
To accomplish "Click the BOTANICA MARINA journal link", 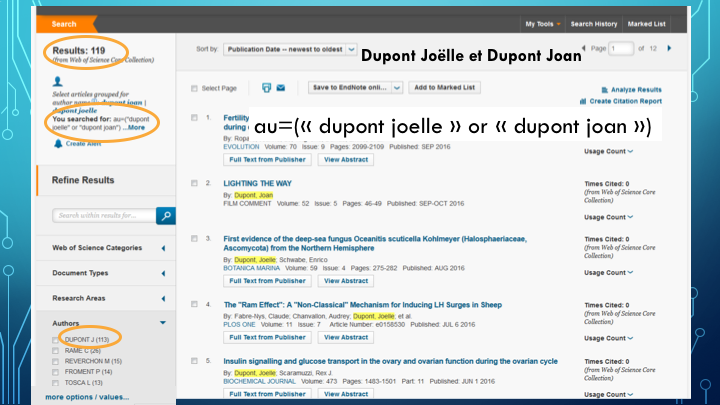I will click(x=251, y=268).
